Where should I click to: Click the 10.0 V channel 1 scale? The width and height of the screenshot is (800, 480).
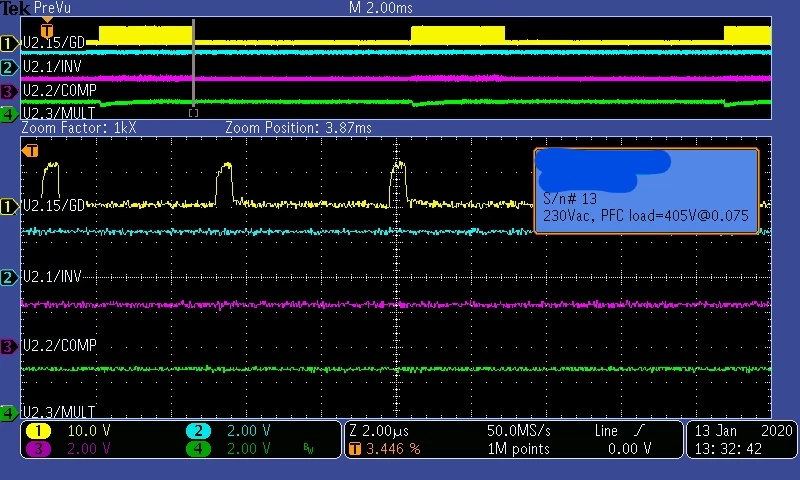click(x=89, y=431)
